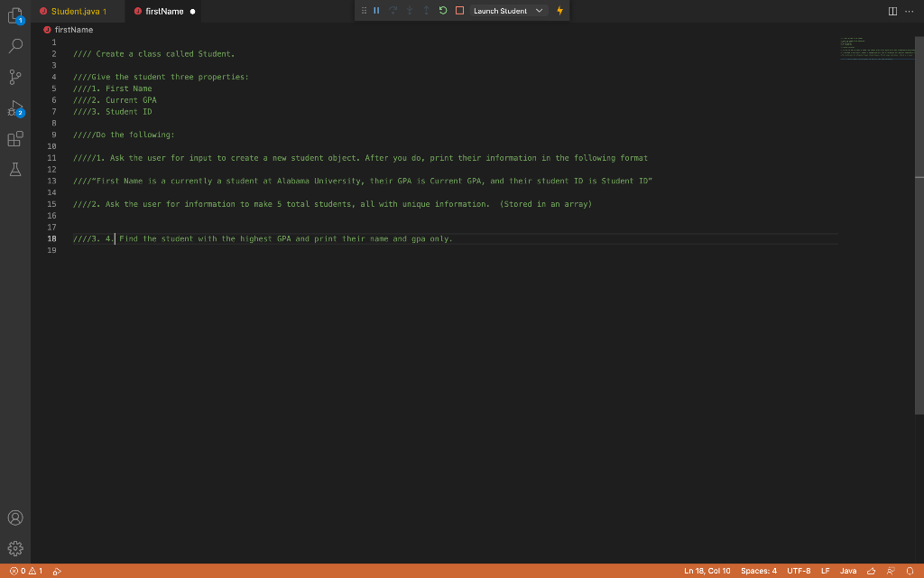Open the Launch Student configuration dropdown

539,11
